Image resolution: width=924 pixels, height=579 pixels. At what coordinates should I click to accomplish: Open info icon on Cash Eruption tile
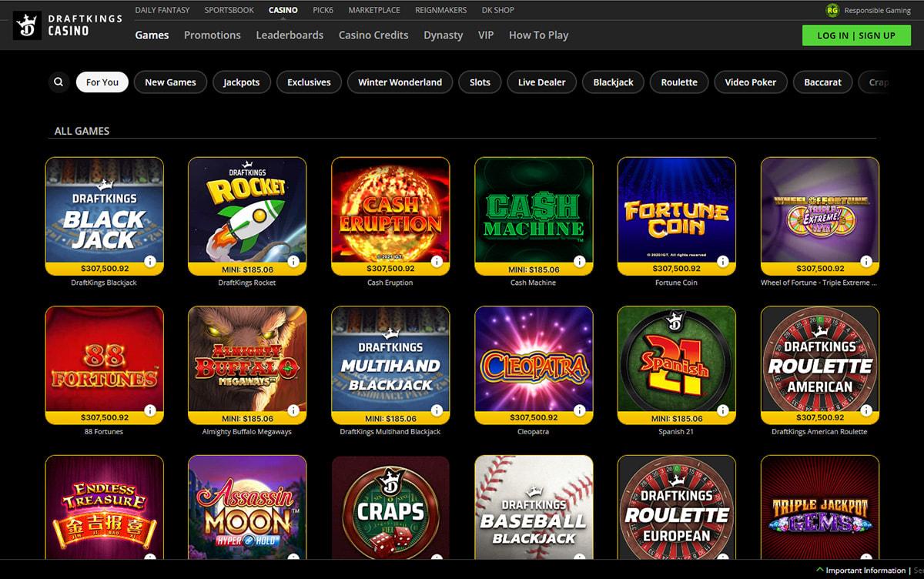437,262
